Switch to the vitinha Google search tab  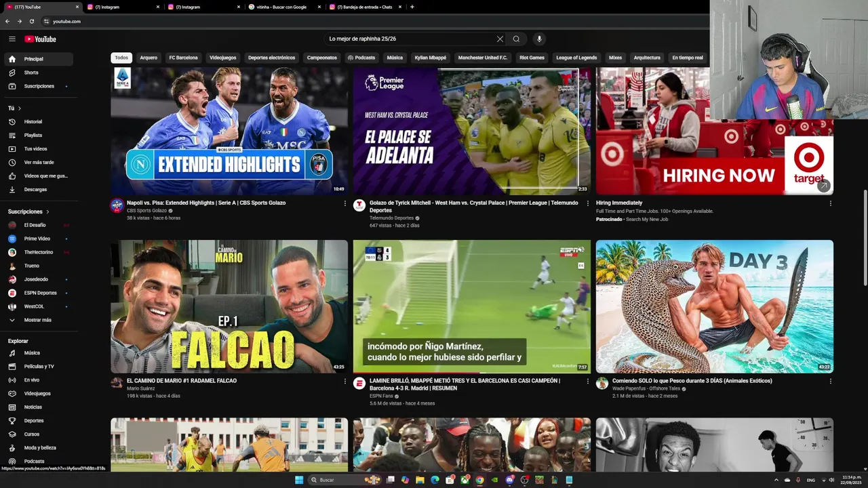(x=281, y=7)
